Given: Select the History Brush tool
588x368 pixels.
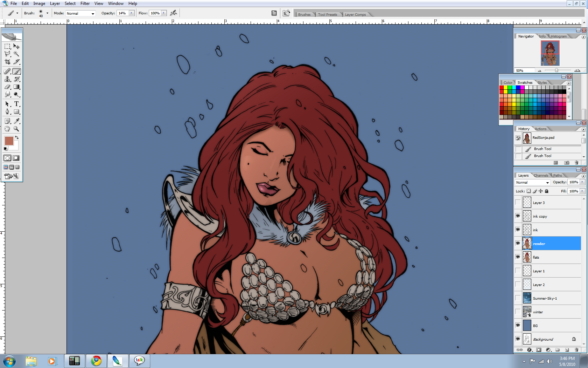Looking at the screenshot, I should [16, 79].
